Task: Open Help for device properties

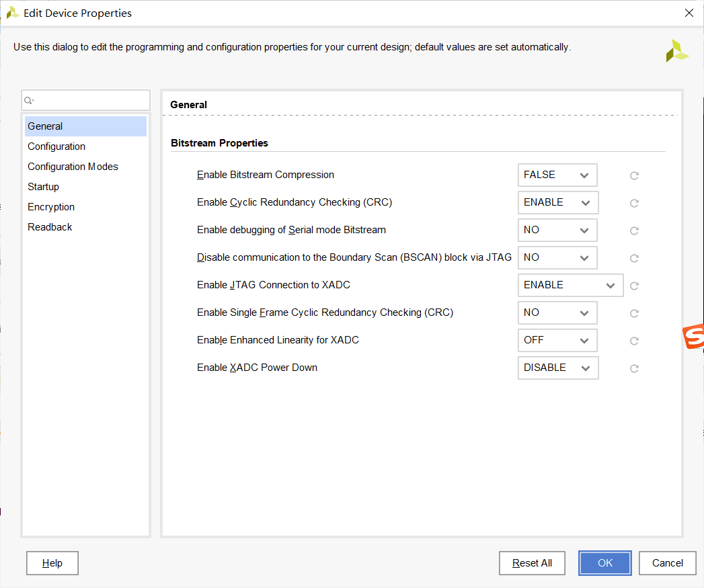Action: point(52,563)
